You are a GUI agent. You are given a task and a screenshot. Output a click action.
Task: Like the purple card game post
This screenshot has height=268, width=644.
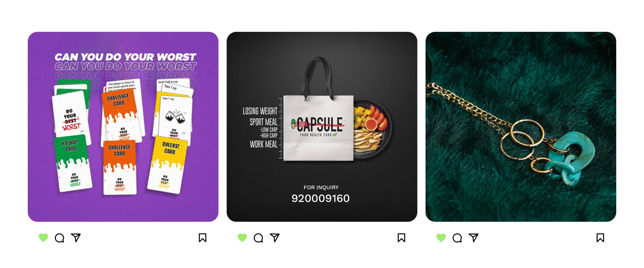coord(43,238)
